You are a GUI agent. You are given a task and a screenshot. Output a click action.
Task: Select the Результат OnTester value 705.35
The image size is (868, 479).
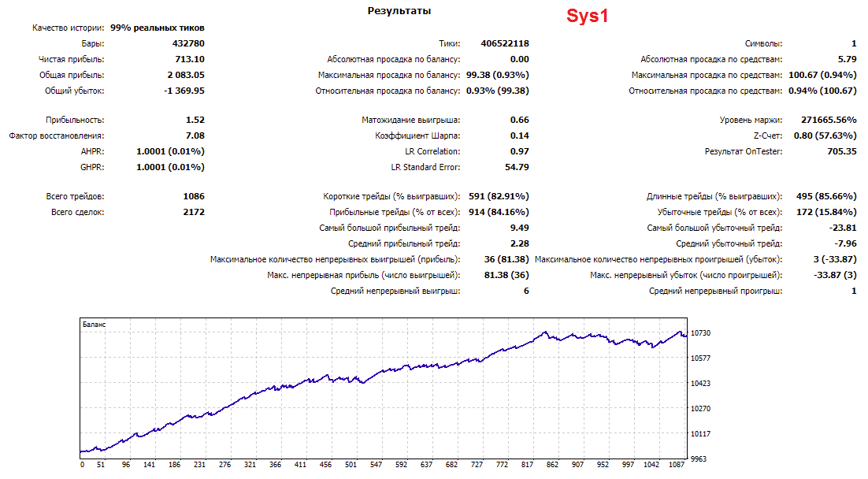coord(842,151)
